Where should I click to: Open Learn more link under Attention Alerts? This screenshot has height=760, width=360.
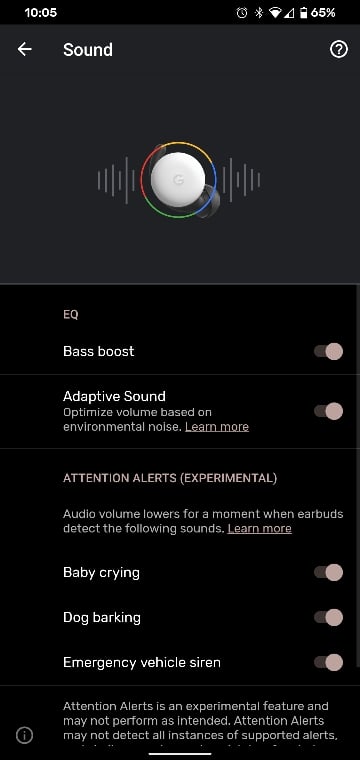click(x=259, y=528)
